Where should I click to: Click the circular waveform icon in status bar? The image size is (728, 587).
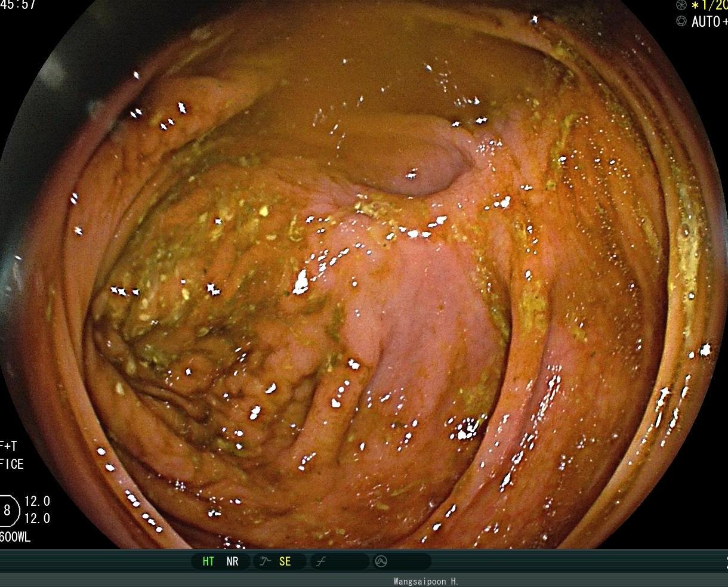[381, 561]
